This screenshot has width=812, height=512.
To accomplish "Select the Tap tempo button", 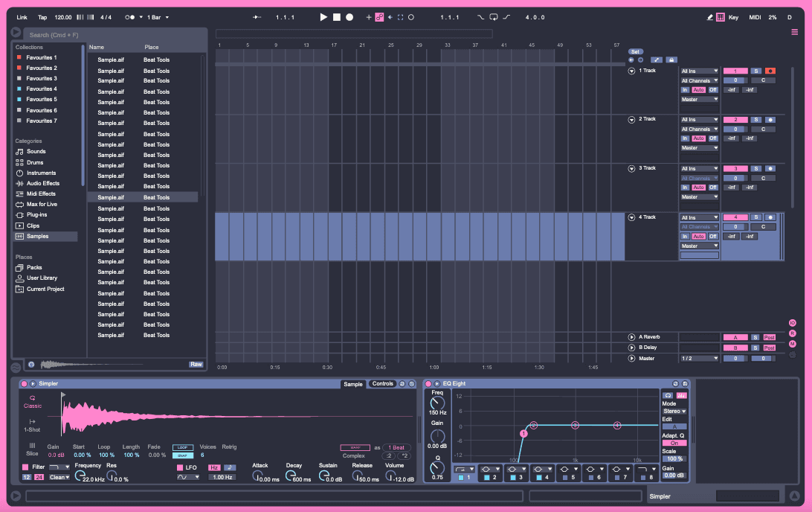I will pos(42,16).
